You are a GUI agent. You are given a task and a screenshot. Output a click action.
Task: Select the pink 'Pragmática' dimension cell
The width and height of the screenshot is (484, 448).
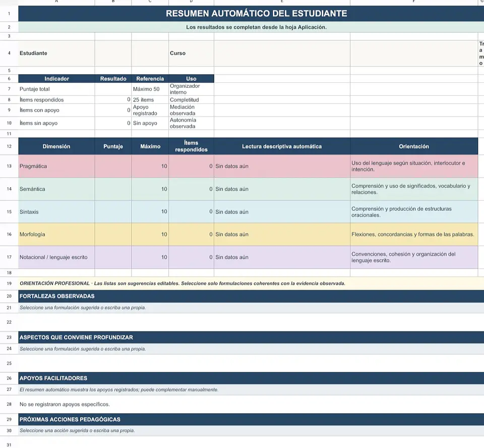56,166
